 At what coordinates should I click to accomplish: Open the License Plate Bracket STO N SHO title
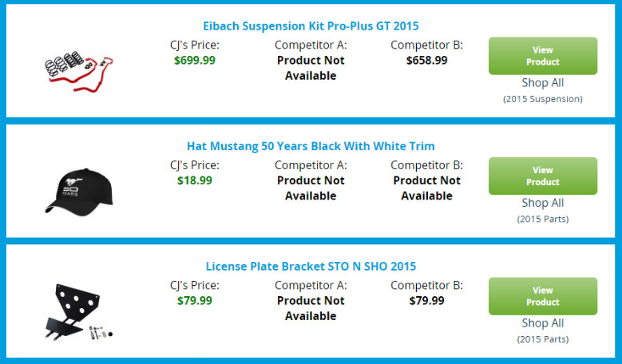(311, 266)
